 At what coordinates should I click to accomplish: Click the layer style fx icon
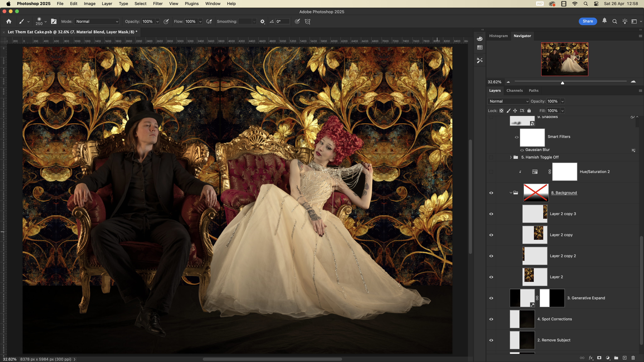pos(591,358)
